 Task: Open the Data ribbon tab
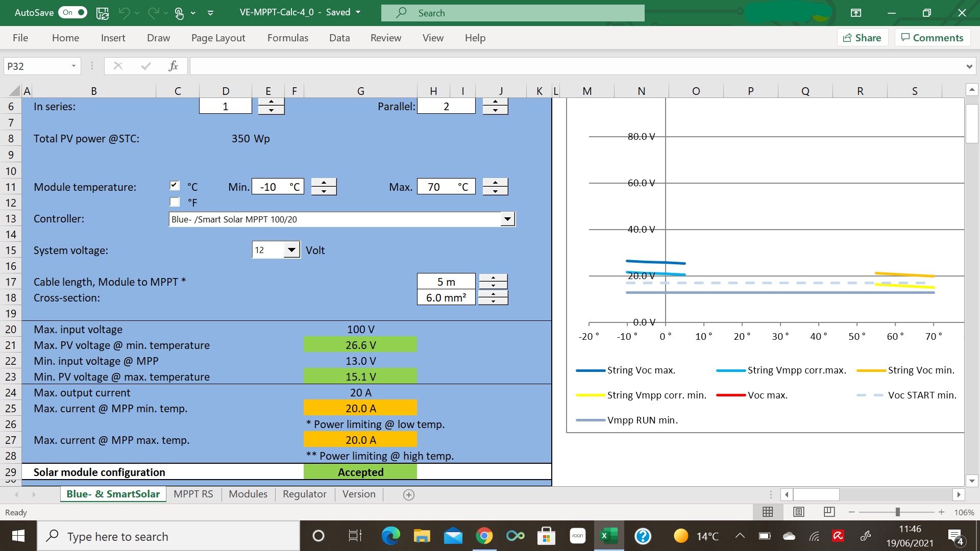pos(339,38)
